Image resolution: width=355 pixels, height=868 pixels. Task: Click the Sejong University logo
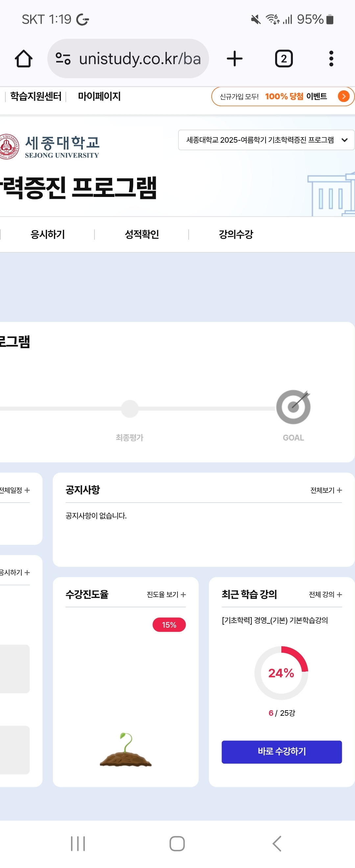pyautogui.click(x=51, y=146)
